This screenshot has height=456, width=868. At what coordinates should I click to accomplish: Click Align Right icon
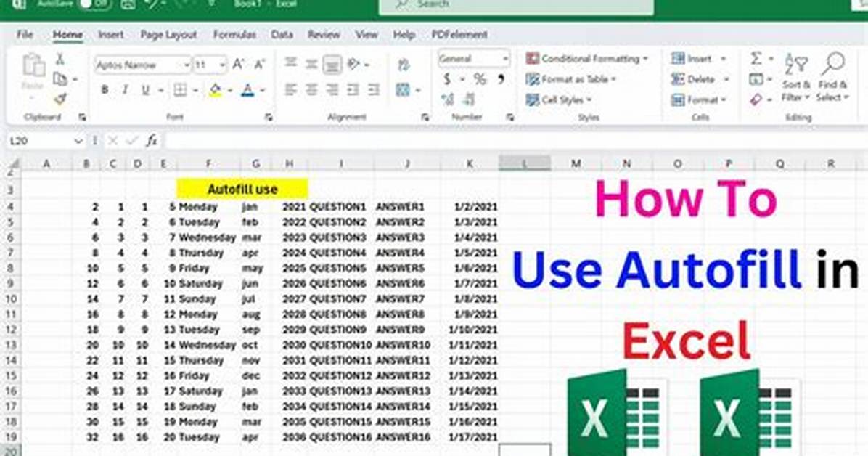click(332, 89)
